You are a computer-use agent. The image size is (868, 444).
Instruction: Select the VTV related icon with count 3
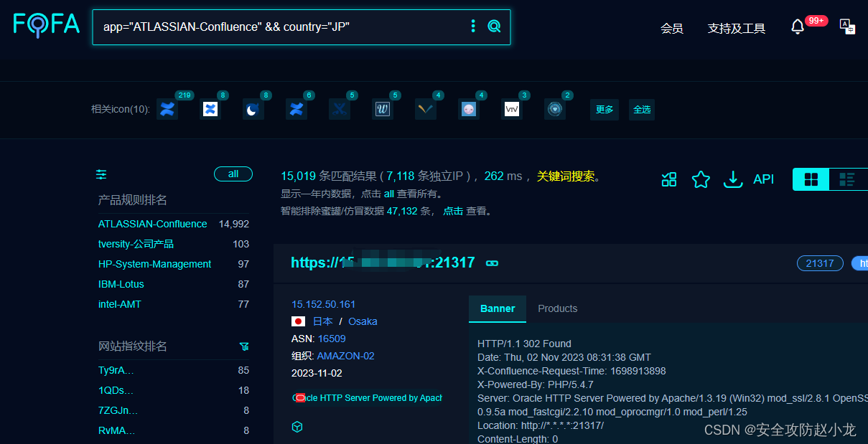[512, 109]
